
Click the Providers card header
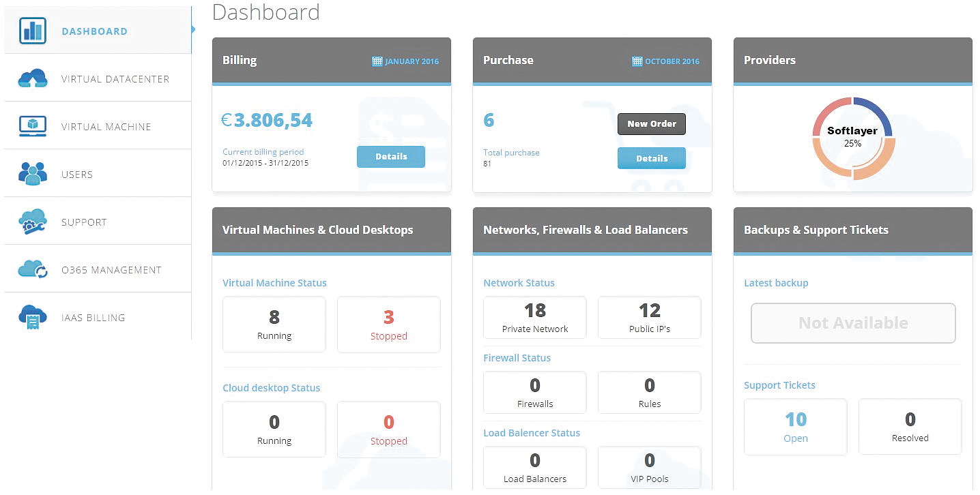click(x=853, y=60)
